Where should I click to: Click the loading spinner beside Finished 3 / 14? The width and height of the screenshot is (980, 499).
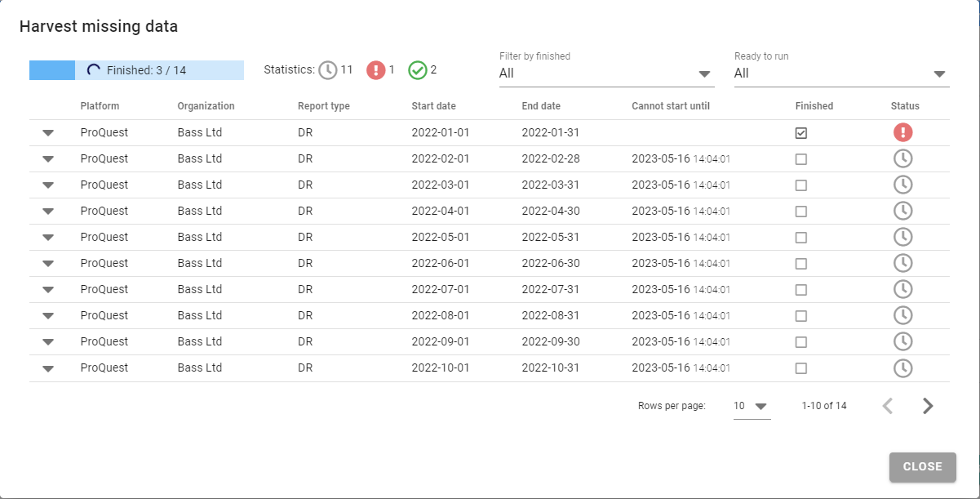click(94, 70)
